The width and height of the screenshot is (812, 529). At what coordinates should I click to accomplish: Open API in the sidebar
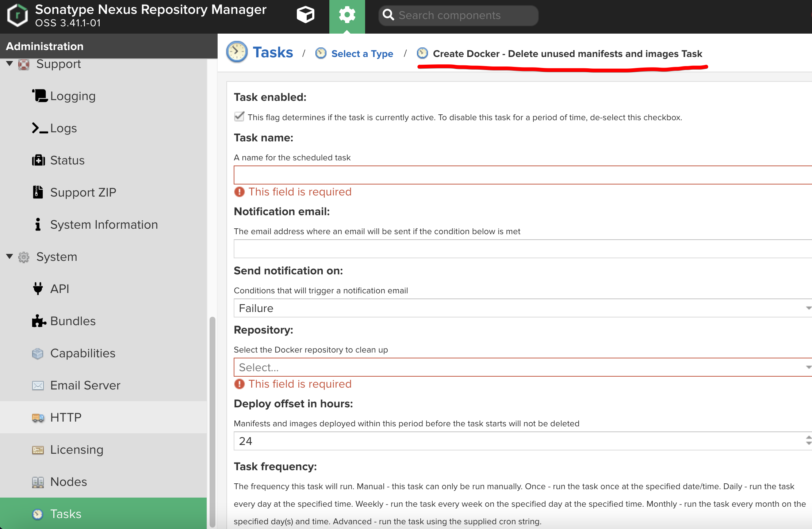(x=103, y=289)
